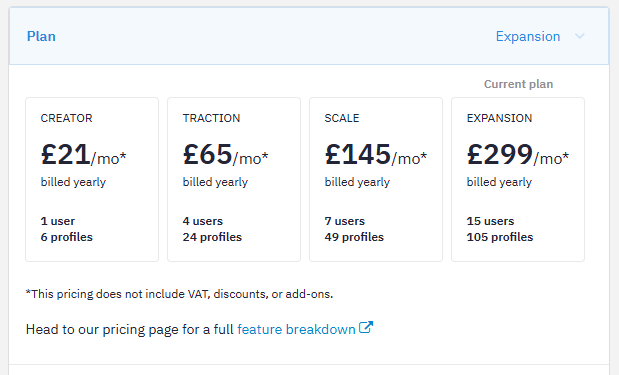Select the Traction plan card
This screenshot has width=619, height=375.
coord(234,180)
